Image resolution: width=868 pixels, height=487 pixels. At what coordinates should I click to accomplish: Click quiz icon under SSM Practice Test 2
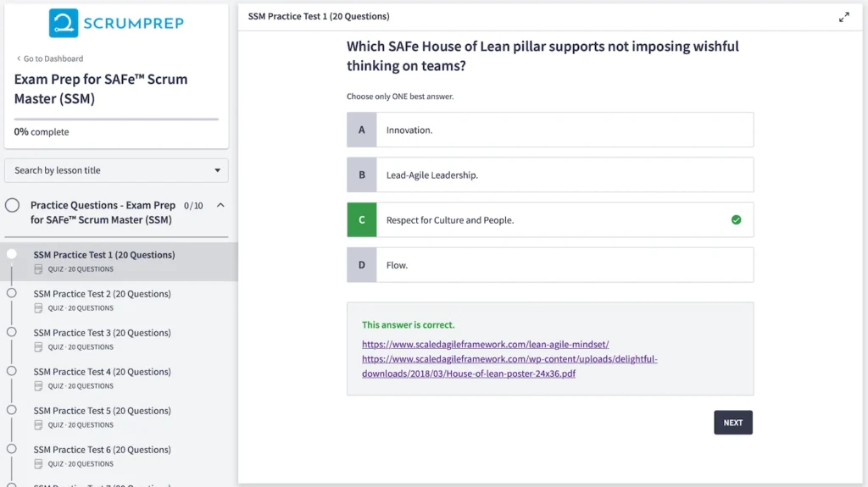[39, 308]
